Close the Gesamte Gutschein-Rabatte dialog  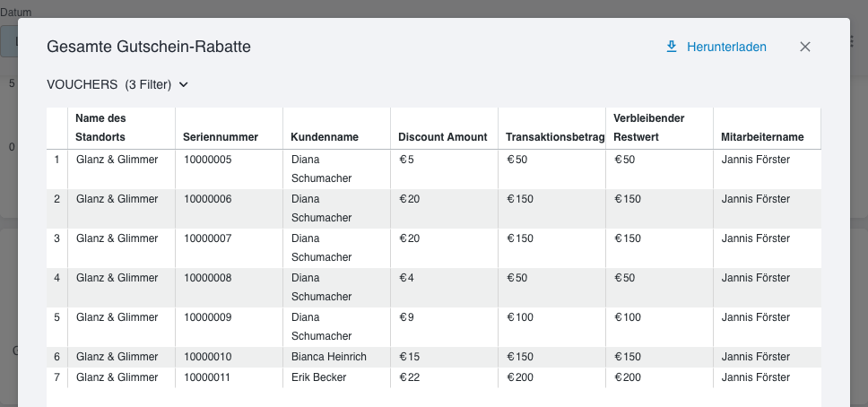805,47
